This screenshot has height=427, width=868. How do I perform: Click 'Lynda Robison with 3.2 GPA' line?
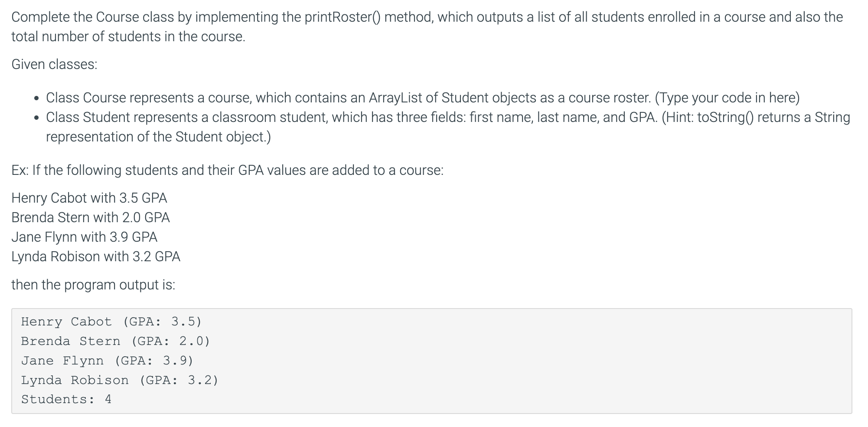pos(96,256)
